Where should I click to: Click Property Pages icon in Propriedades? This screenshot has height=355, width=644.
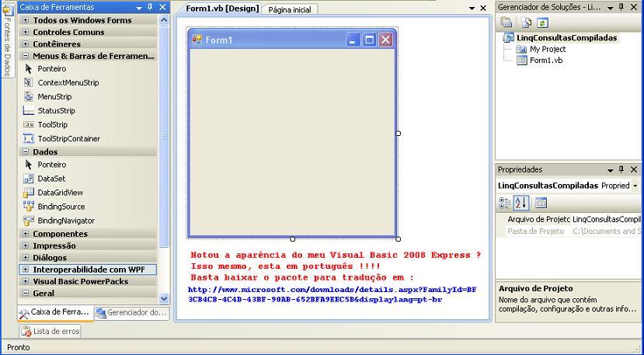541,203
